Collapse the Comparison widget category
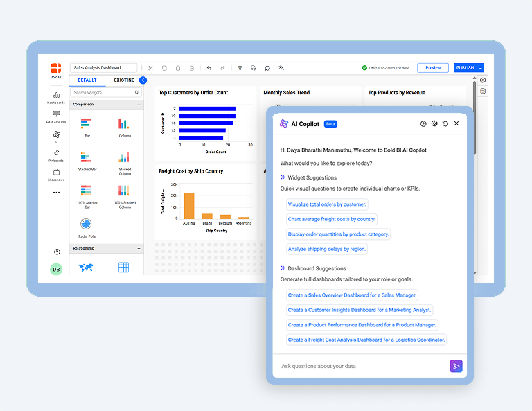The height and width of the screenshot is (411, 532). [x=139, y=105]
